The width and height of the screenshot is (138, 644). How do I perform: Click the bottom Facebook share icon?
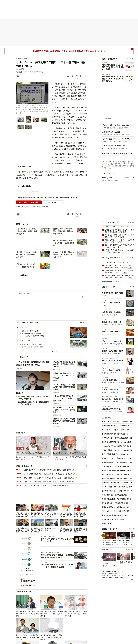tap(73, 214)
